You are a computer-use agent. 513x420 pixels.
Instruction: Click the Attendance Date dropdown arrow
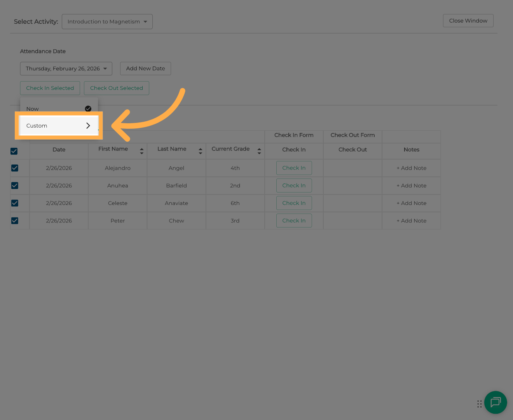pos(105,68)
